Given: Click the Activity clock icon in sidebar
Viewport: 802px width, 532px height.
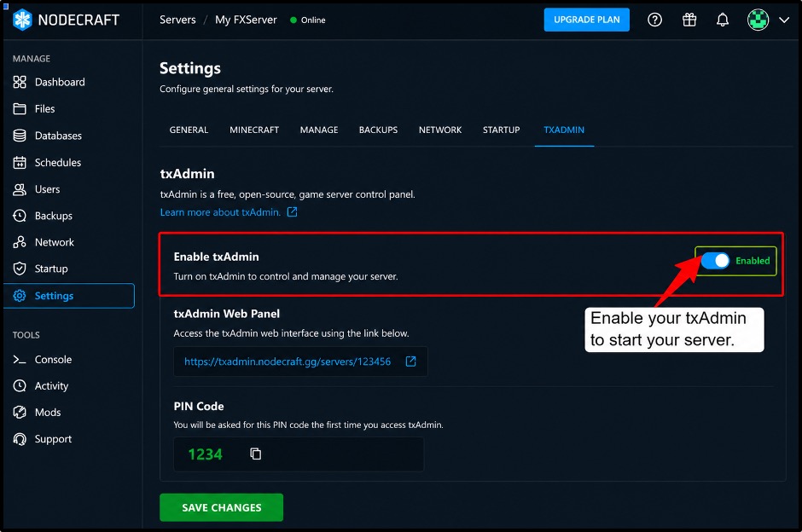Looking at the screenshot, I should coord(20,386).
